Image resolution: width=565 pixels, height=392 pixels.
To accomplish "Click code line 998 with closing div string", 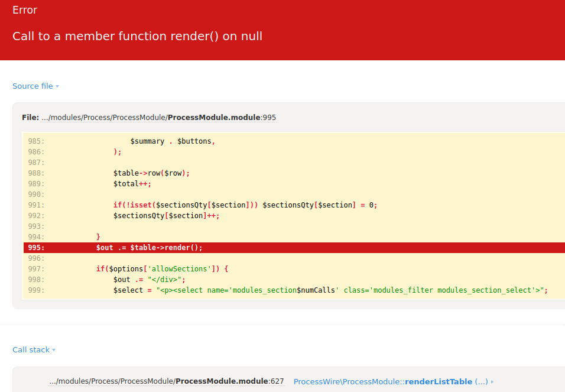I will click(149, 280).
